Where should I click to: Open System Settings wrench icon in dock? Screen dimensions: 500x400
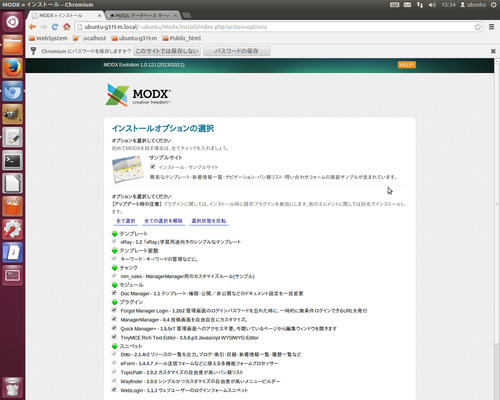[13, 229]
